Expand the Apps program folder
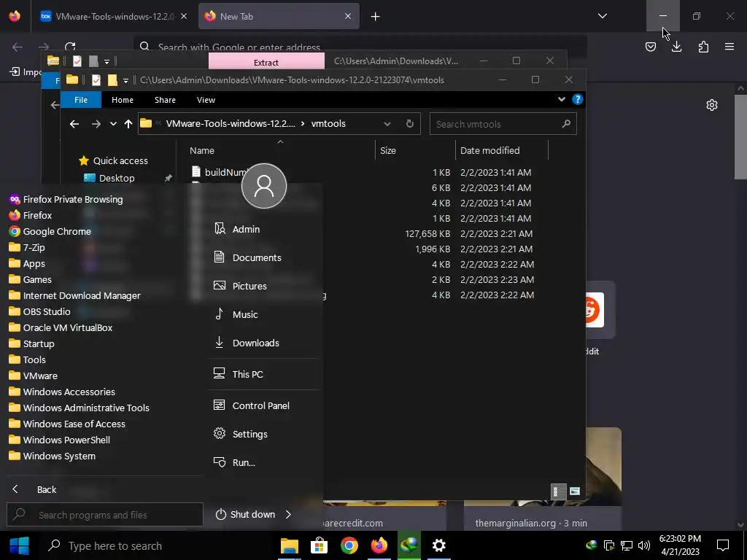 coord(27,264)
